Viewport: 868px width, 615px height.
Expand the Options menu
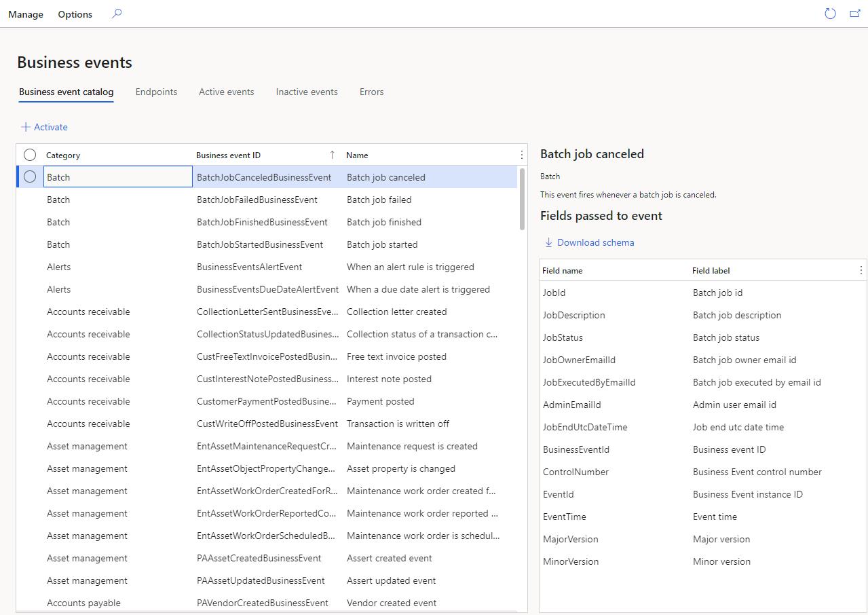(75, 14)
